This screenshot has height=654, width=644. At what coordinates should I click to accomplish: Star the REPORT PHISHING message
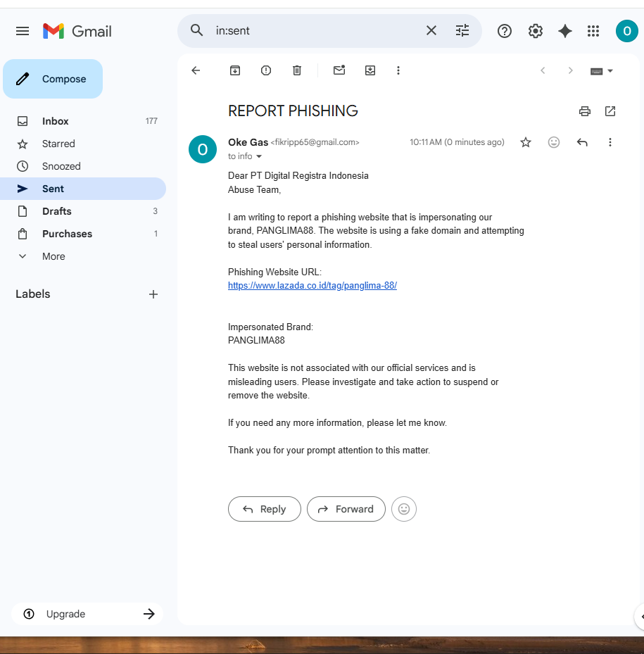point(526,142)
